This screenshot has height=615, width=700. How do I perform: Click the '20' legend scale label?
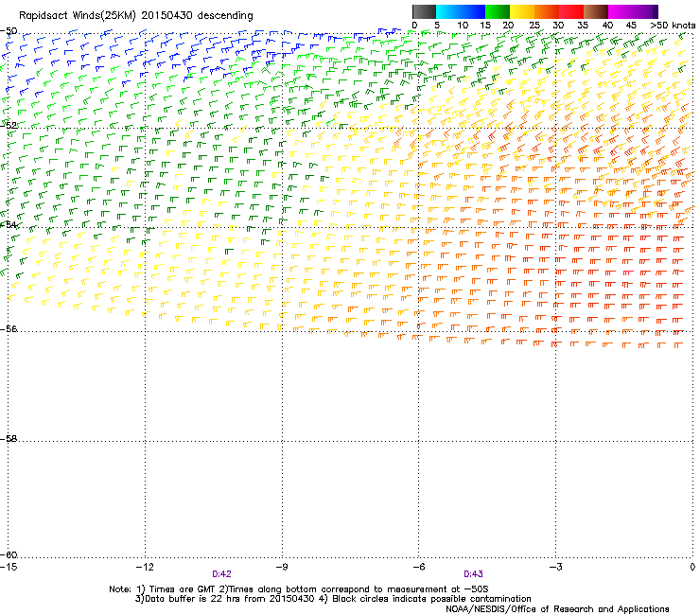509,26
